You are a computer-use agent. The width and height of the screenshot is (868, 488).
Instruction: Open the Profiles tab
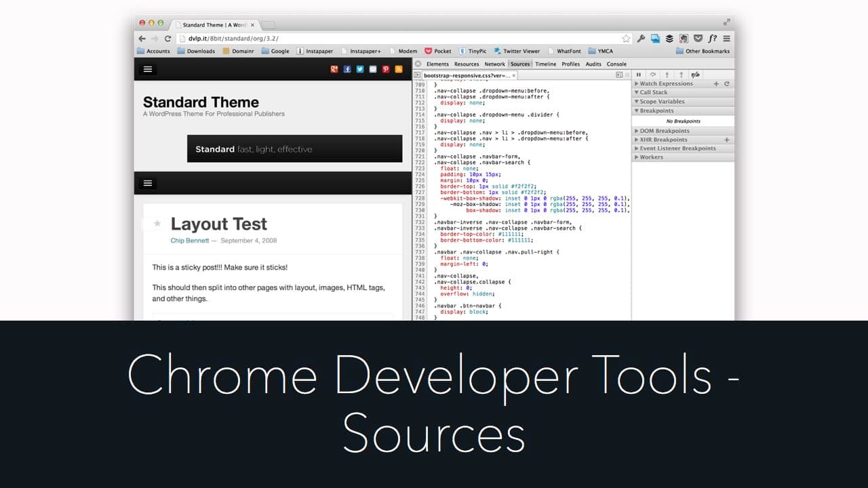pyautogui.click(x=571, y=64)
